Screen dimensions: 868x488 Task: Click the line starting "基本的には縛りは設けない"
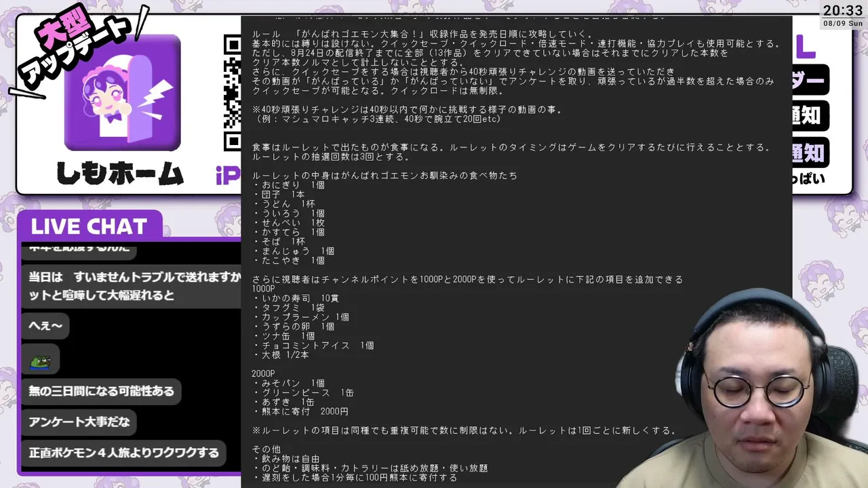click(x=517, y=44)
